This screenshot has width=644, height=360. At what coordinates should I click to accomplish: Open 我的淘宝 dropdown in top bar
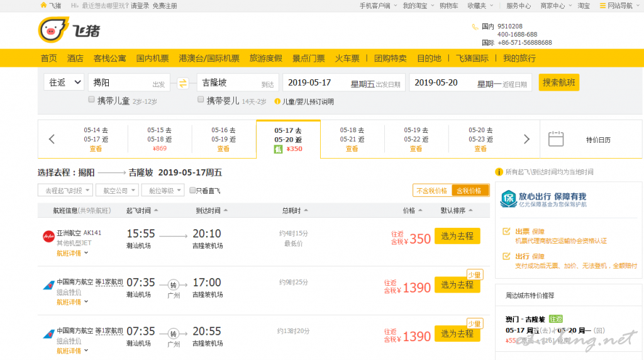coord(418,6)
